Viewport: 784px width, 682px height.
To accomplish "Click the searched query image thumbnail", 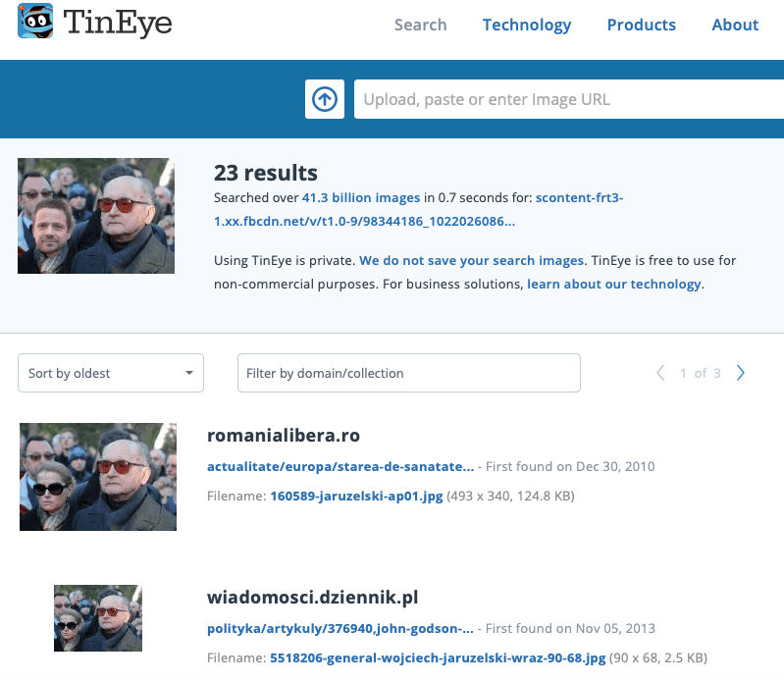I will (96, 216).
